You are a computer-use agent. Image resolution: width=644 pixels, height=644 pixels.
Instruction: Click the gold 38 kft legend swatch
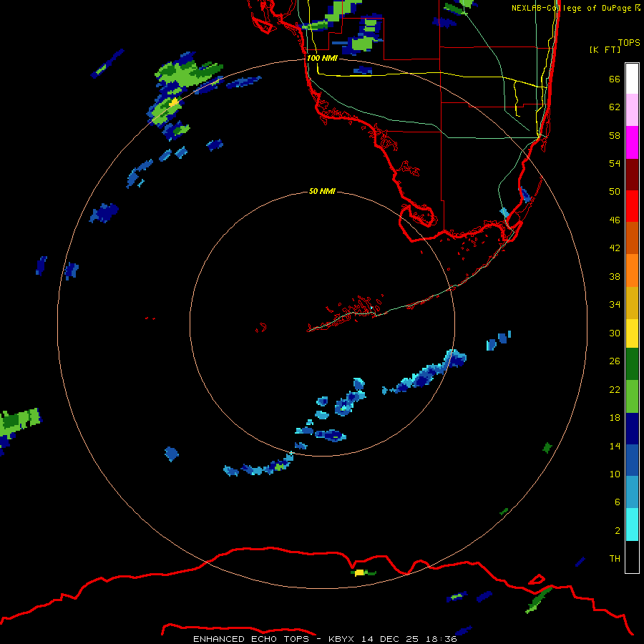point(632,303)
